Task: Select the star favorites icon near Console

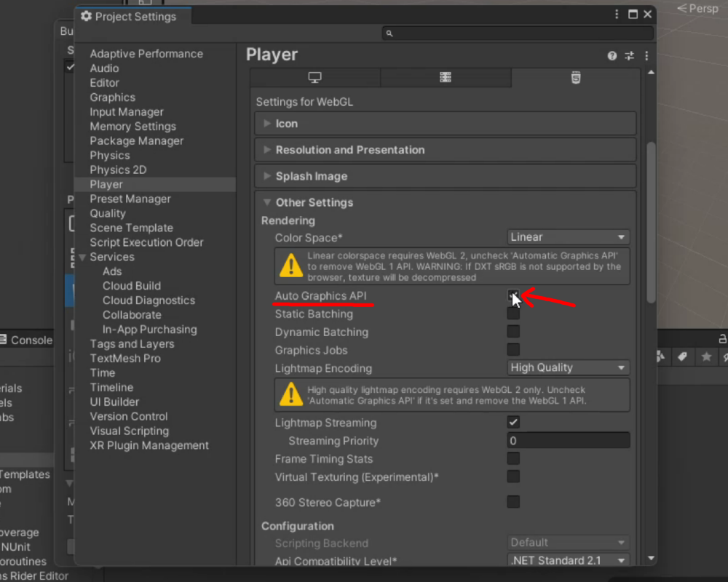Action: pos(705,356)
